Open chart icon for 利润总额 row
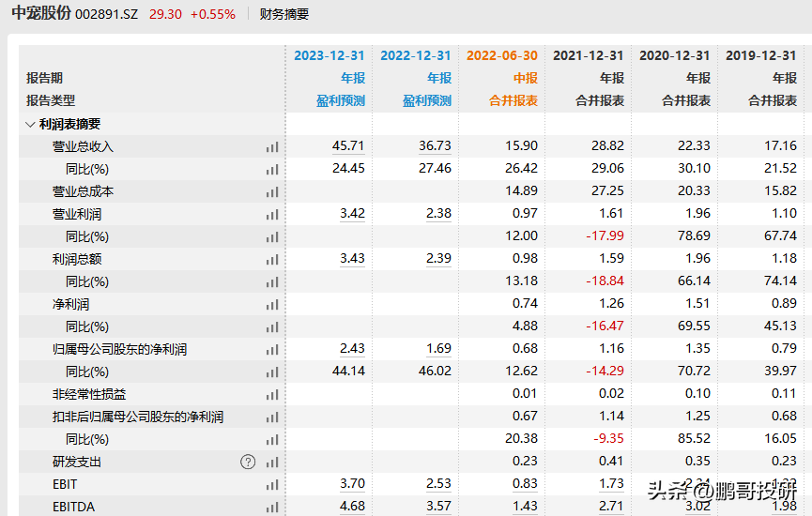 (x=272, y=259)
